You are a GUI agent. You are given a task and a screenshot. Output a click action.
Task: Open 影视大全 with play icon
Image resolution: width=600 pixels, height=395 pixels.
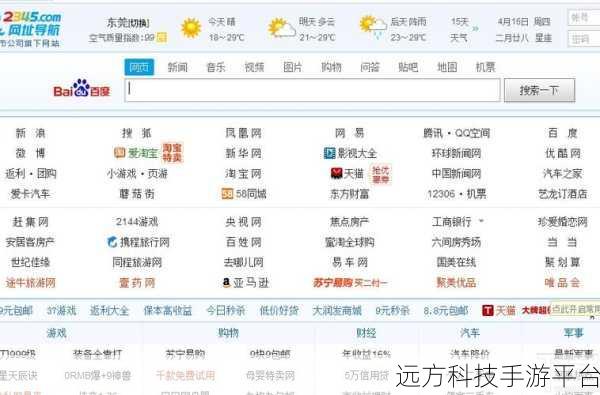coord(350,153)
